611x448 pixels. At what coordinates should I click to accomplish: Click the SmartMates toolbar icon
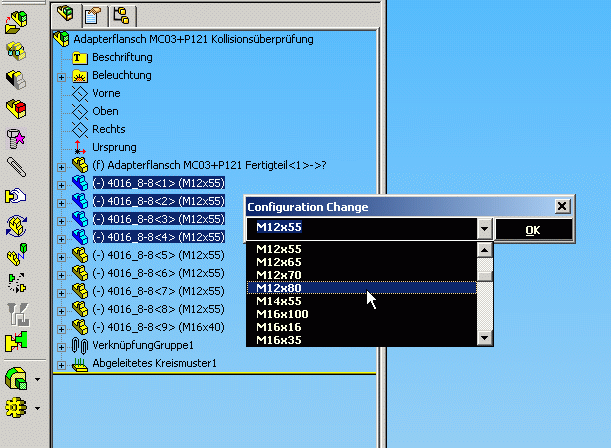(x=17, y=254)
